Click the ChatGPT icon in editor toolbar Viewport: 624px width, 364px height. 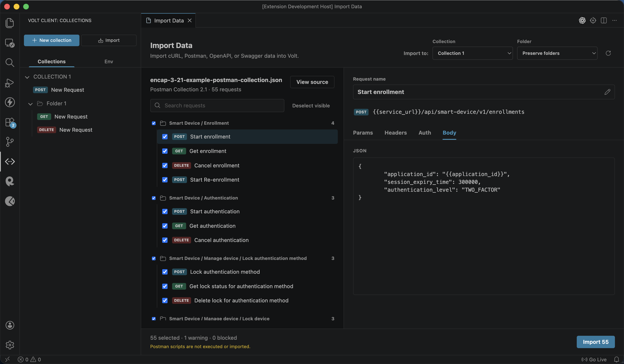point(582,20)
